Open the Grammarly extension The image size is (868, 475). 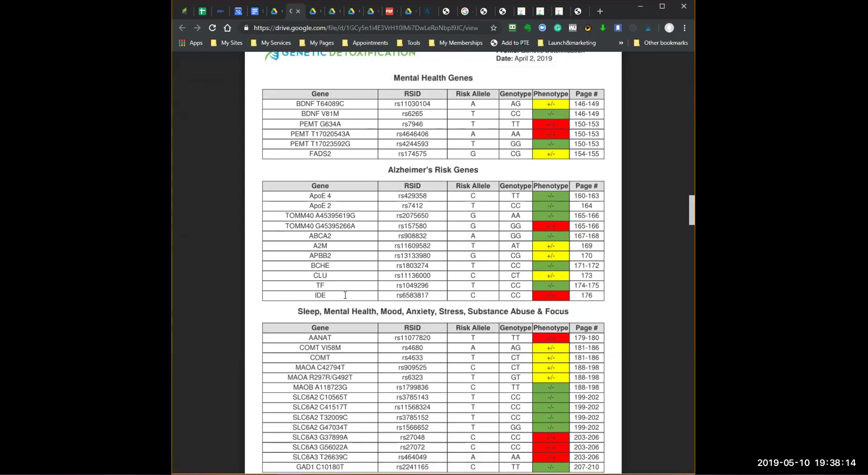[558, 28]
